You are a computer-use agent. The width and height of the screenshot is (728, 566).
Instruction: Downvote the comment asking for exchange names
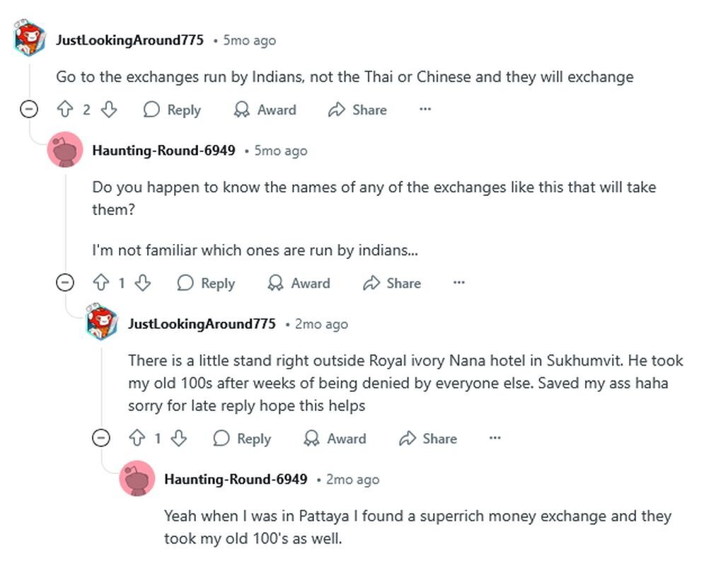coord(143,283)
